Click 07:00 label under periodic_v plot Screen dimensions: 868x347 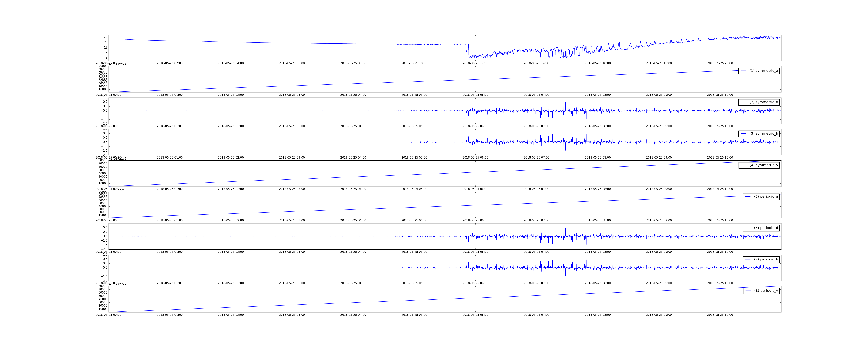point(536,315)
